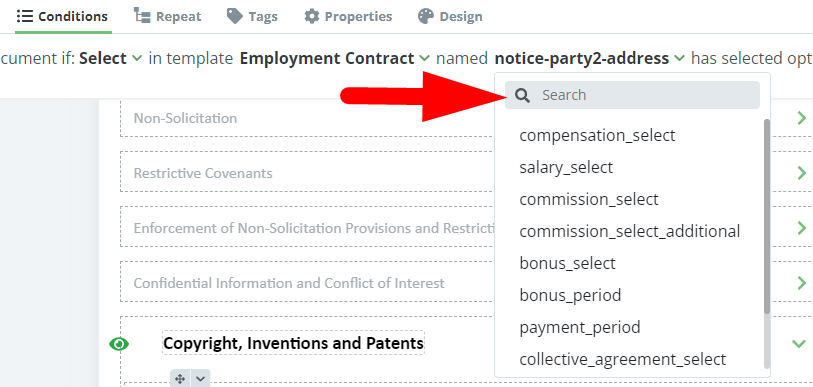
Task: Switch to the Design tab
Action: click(450, 17)
